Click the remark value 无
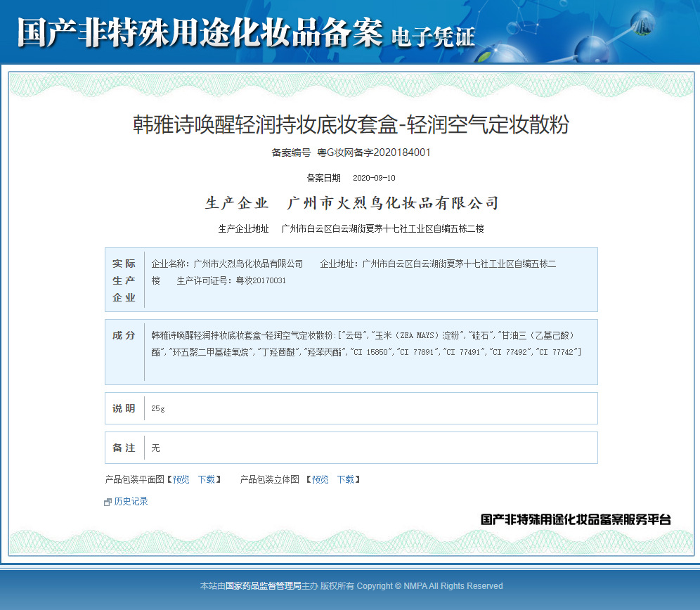This screenshot has width=700, height=610. (155, 448)
